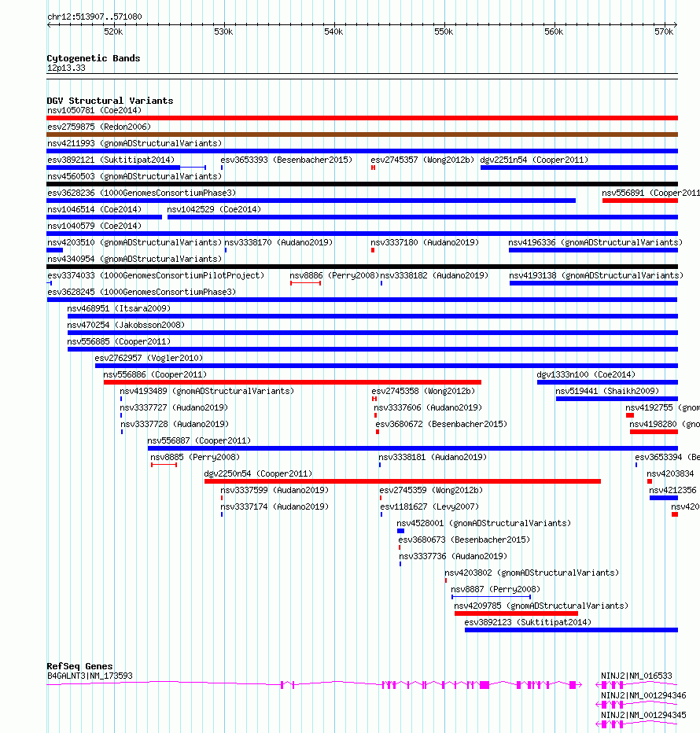Click nsv8886 (Perry2008) label
This screenshot has width=700, height=733.
pos(334,275)
